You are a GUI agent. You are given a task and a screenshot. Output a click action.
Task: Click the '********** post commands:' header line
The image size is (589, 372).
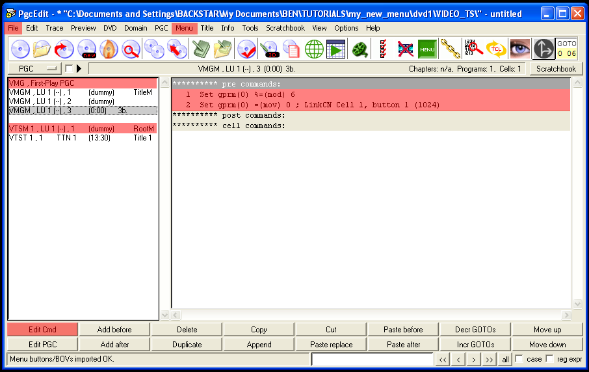tap(371, 115)
